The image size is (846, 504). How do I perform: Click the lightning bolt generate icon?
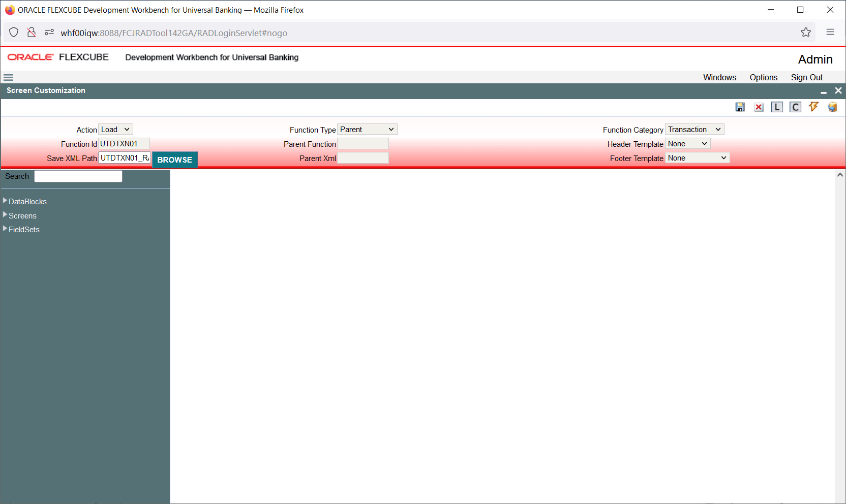(813, 107)
